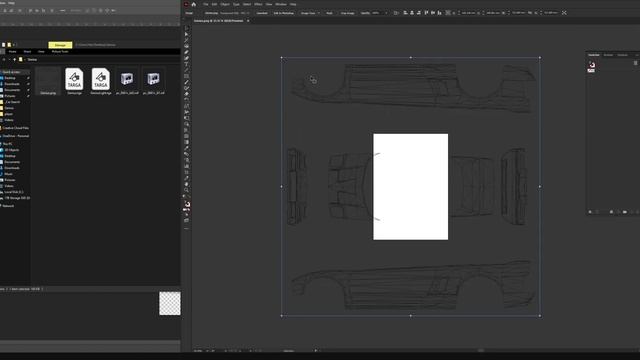Close the Demo.png document tab

(248, 21)
